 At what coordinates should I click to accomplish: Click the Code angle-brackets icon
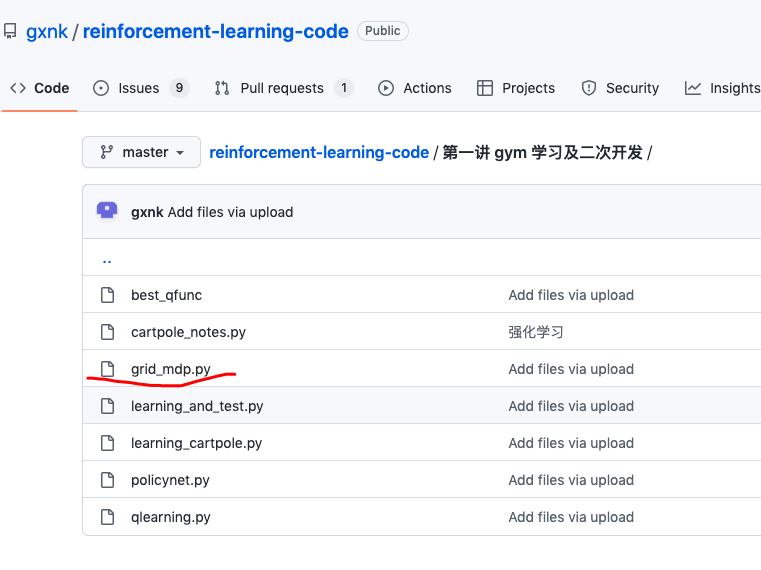tap(18, 88)
